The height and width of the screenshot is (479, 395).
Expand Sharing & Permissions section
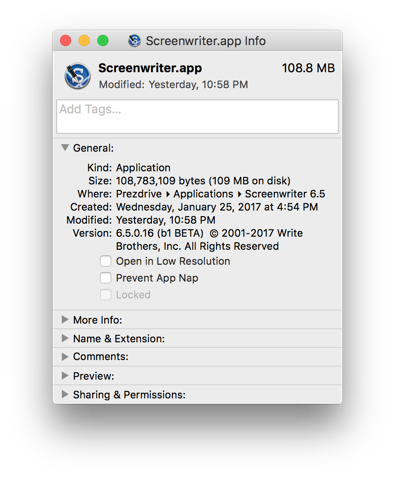65,394
